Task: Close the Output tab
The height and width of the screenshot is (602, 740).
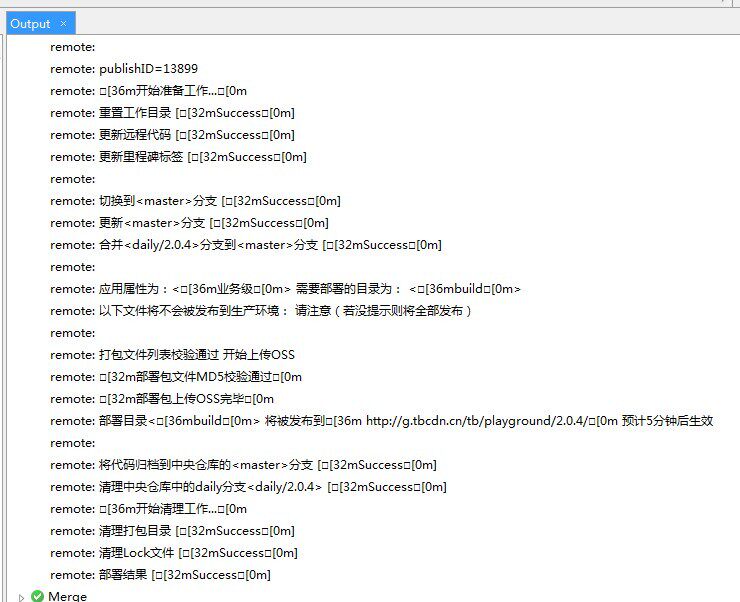Action: (x=63, y=23)
